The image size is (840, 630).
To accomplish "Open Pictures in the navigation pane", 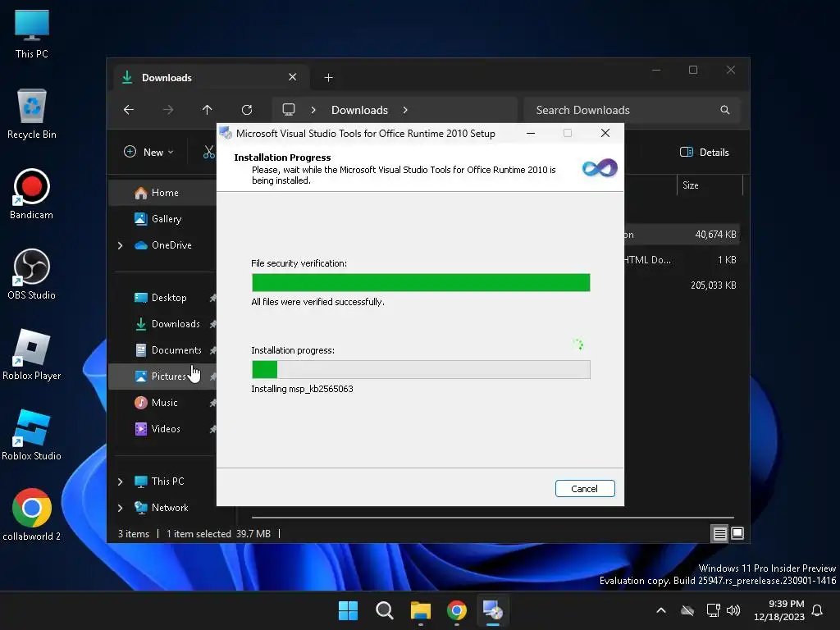I will pos(163,376).
